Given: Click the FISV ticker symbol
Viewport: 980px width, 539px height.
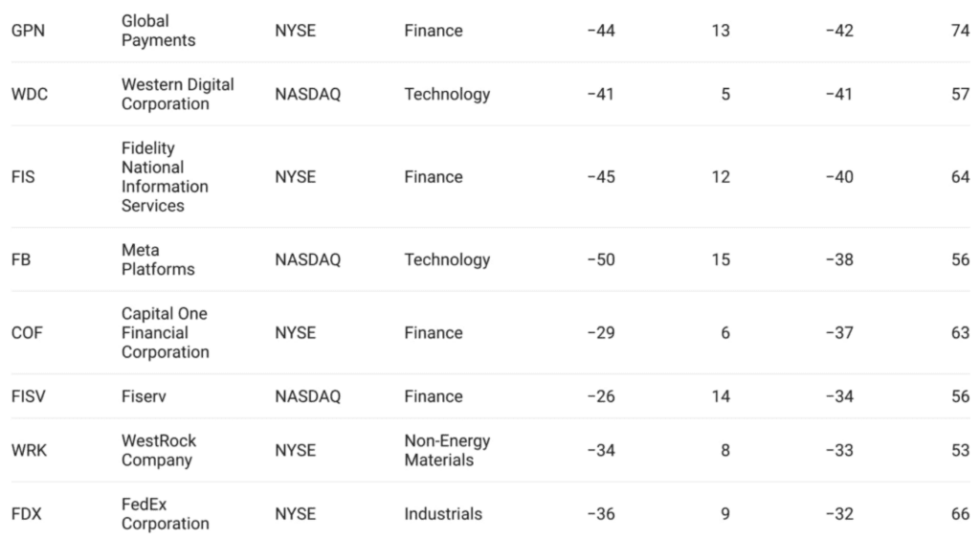Looking at the screenshot, I should 28,396.
